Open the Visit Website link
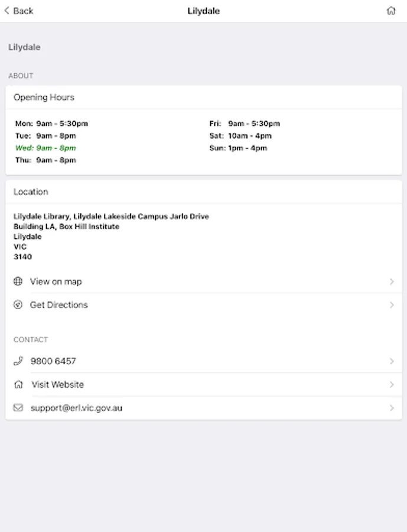Screen dimensions: 407x532 58,384
